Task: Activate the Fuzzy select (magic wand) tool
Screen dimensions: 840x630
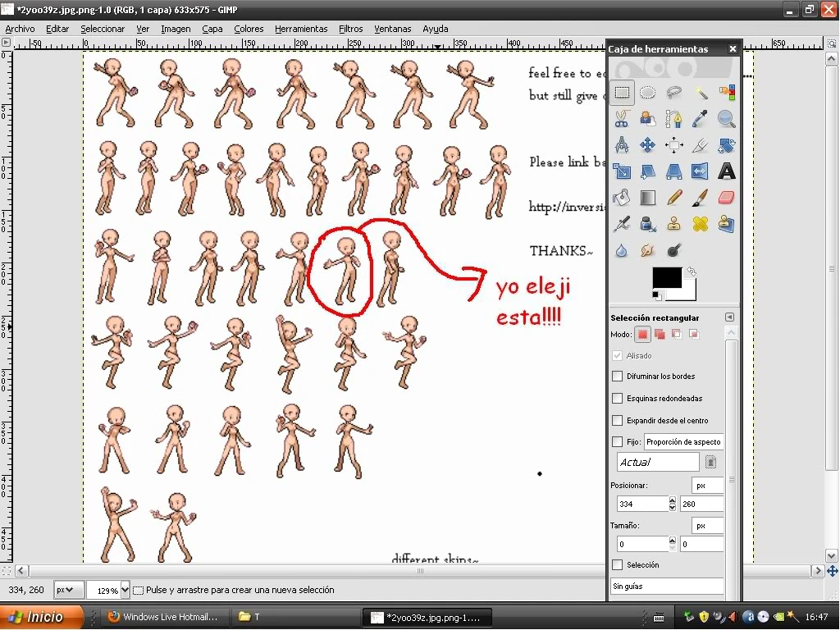Action: click(x=701, y=92)
